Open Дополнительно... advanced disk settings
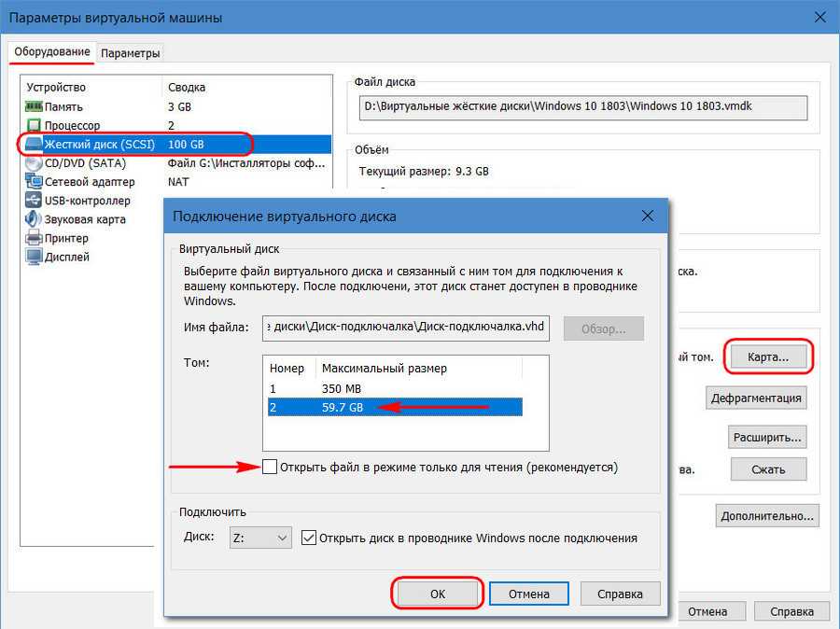The image size is (840, 629). coord(767,515)
